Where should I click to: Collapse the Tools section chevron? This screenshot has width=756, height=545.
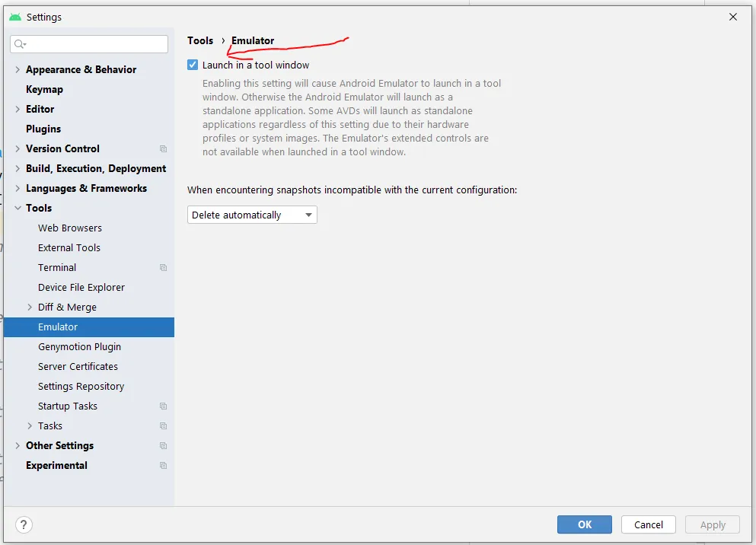point(18,208)
